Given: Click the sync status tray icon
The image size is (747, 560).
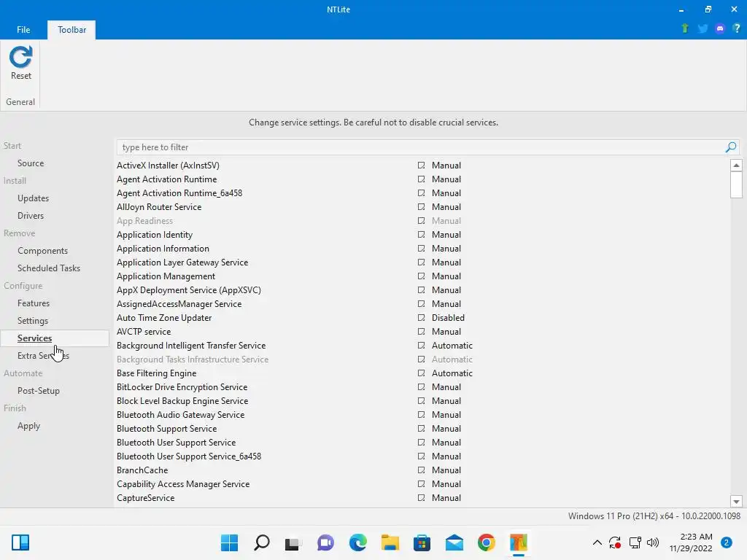Looking at the screenshot, I should click(x=615, y=542).
